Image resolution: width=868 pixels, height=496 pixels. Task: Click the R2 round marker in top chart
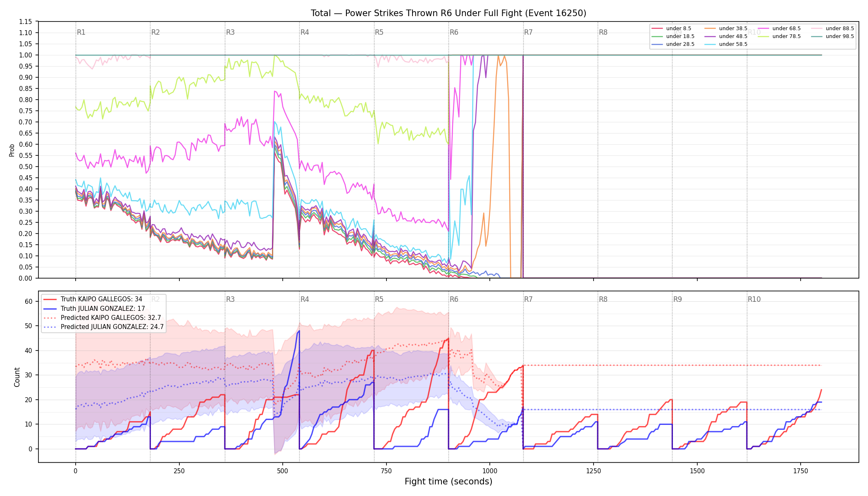[155, 32]
